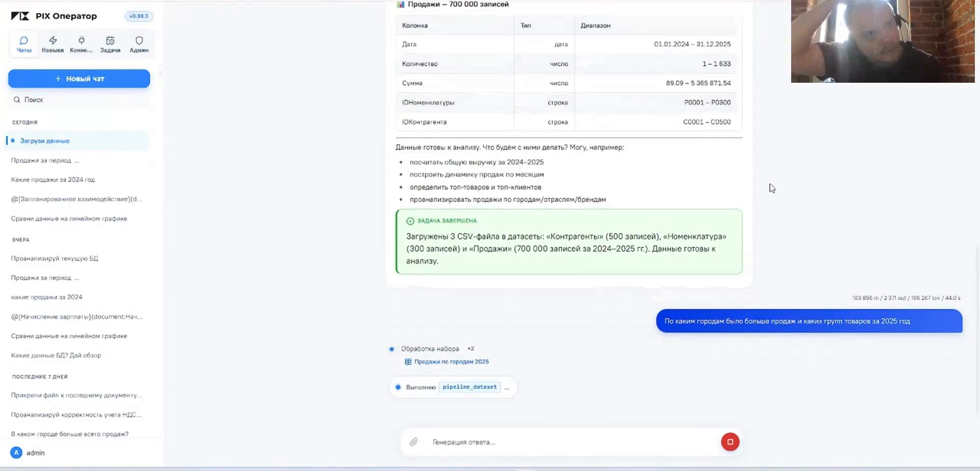
Task: Open the Коннекторы plug icon
Action: (x=81, y=40)
